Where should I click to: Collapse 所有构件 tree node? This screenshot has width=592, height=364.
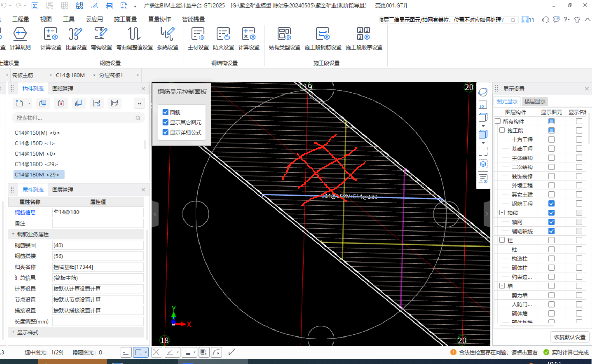tap(498, 121)
